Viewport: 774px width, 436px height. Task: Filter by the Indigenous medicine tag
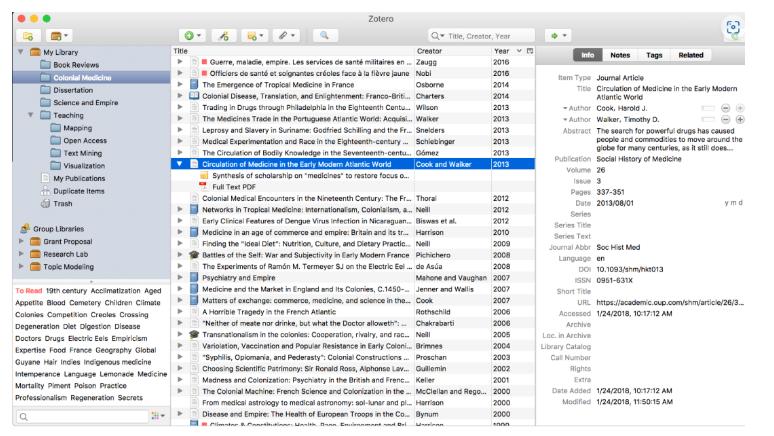[x=117, y=362]
